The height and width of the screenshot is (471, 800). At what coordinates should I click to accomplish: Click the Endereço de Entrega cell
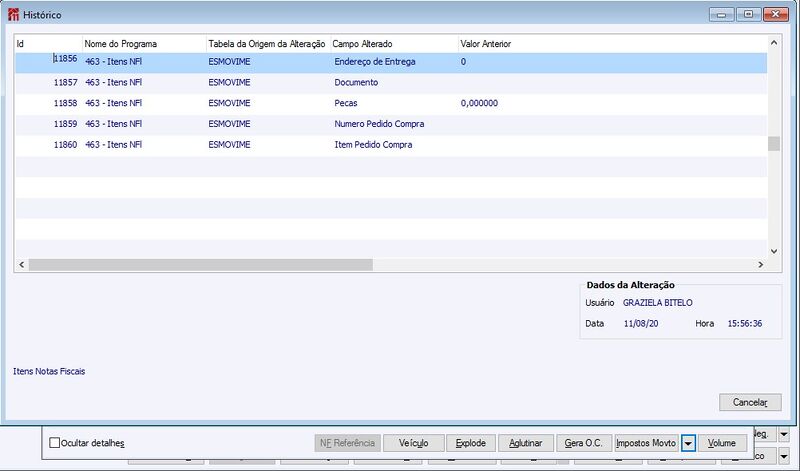375,62
